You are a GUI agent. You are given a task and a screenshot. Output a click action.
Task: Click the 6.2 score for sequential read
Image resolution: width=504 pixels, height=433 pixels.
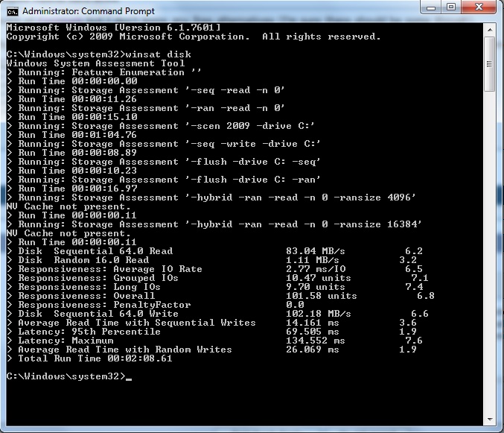click(414, 251)
